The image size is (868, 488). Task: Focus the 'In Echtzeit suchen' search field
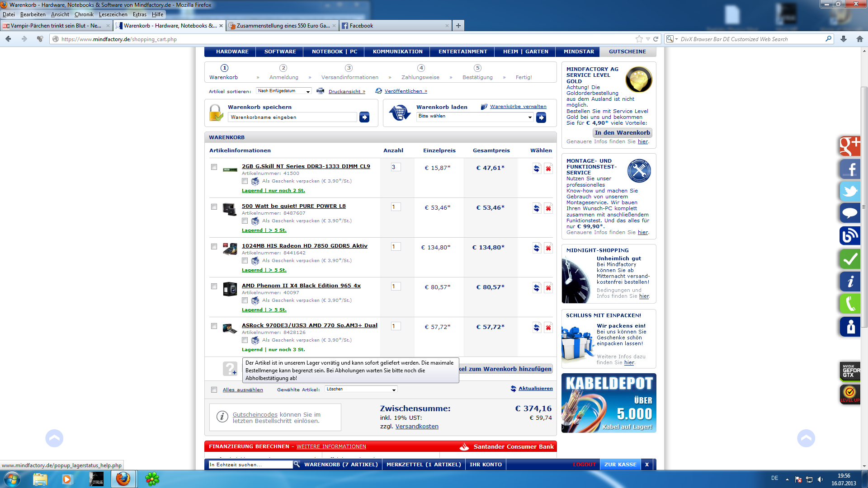click(x=250, y=465)
